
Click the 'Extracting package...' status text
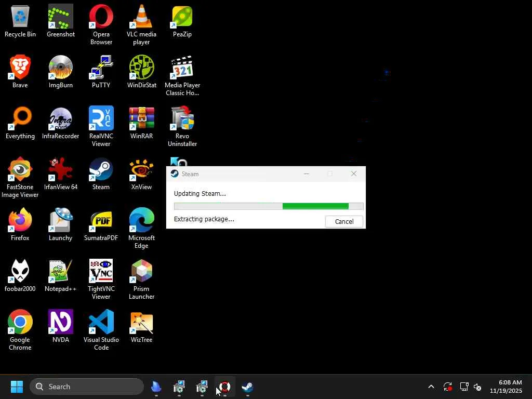click(x=204, y=219)
